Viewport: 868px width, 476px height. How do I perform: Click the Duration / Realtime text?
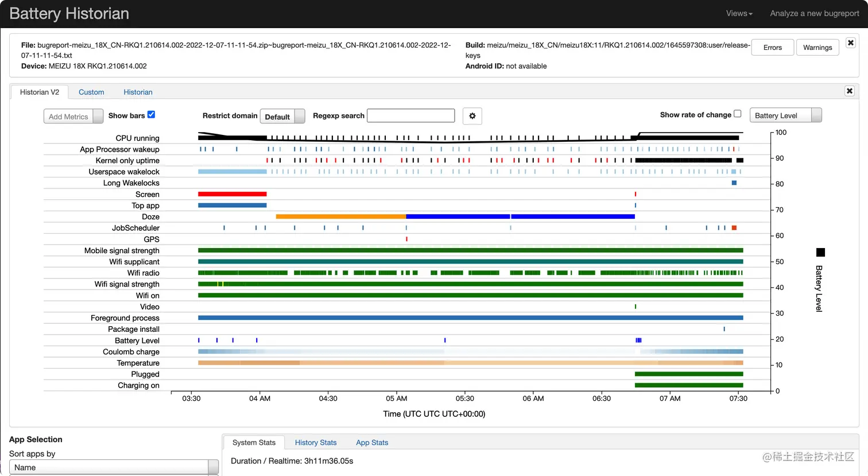pos(292,461)
